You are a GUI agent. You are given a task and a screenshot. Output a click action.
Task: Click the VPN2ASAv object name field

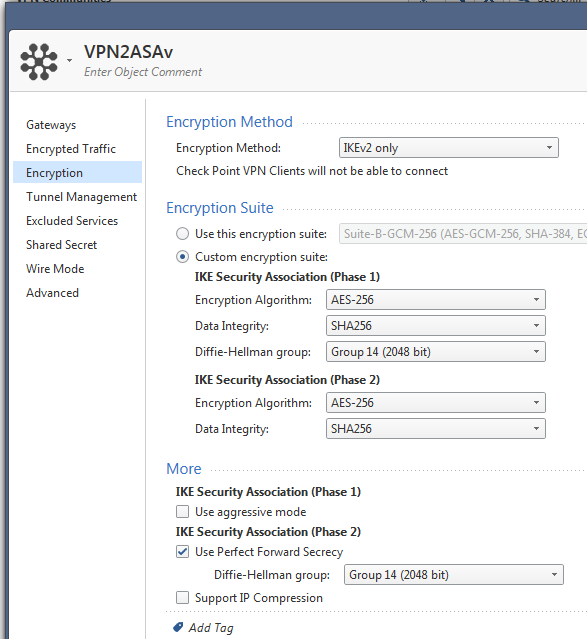click(x=128, y=52)
